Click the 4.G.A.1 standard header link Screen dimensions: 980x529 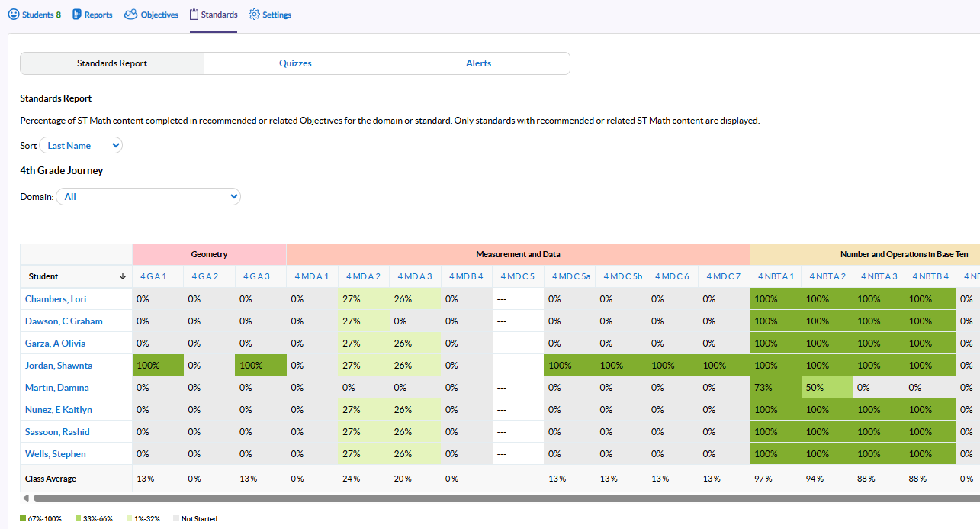point(153,276)
